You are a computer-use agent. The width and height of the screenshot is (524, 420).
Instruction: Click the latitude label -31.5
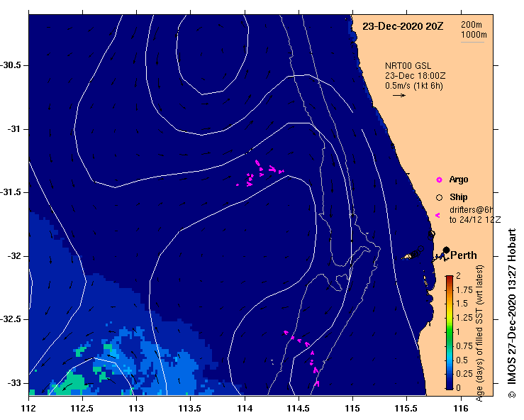pos(12,192)
